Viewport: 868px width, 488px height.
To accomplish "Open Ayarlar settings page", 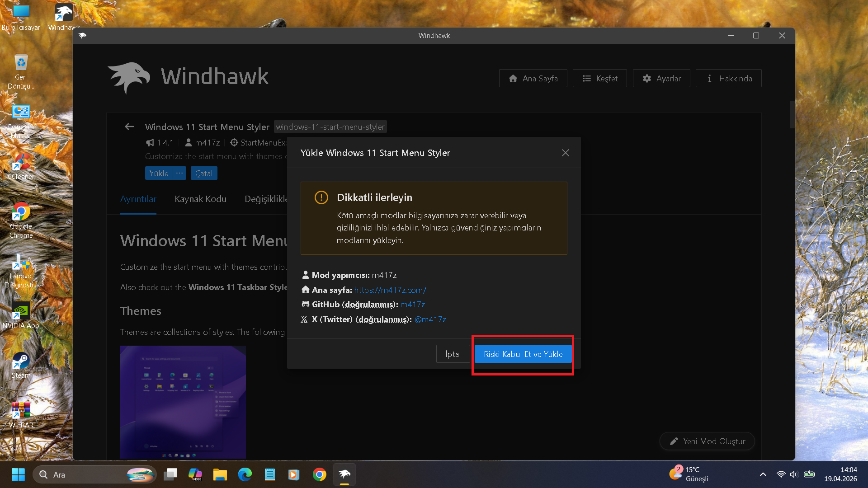I will 661,78.
